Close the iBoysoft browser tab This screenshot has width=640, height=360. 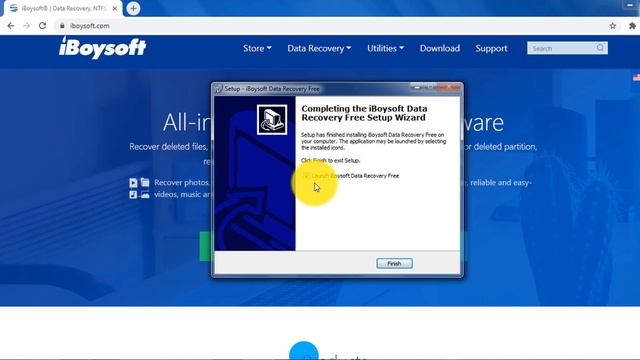pos(115,8)
